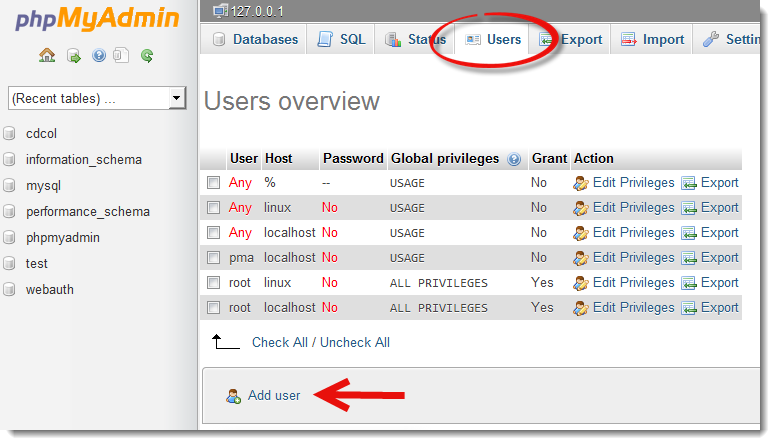The width and height of the screenshot is (775, 445).
Task: Click the information_schema database icon
Action: [x=9, y=159]
